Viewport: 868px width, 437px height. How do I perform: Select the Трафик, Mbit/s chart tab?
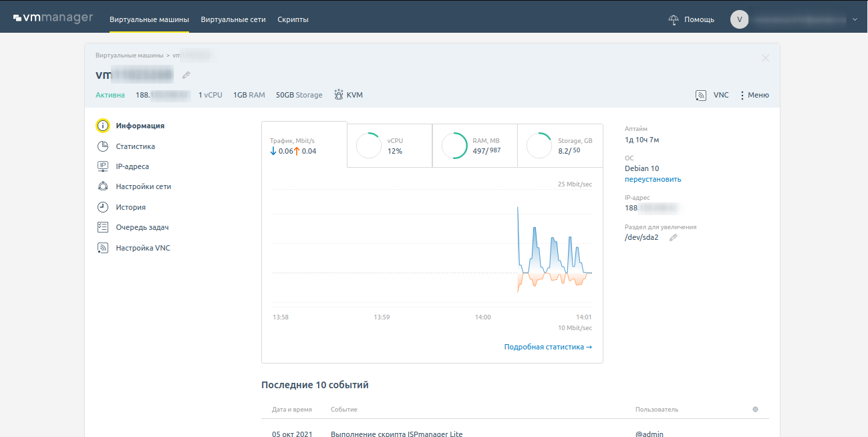tap(304, 145)
